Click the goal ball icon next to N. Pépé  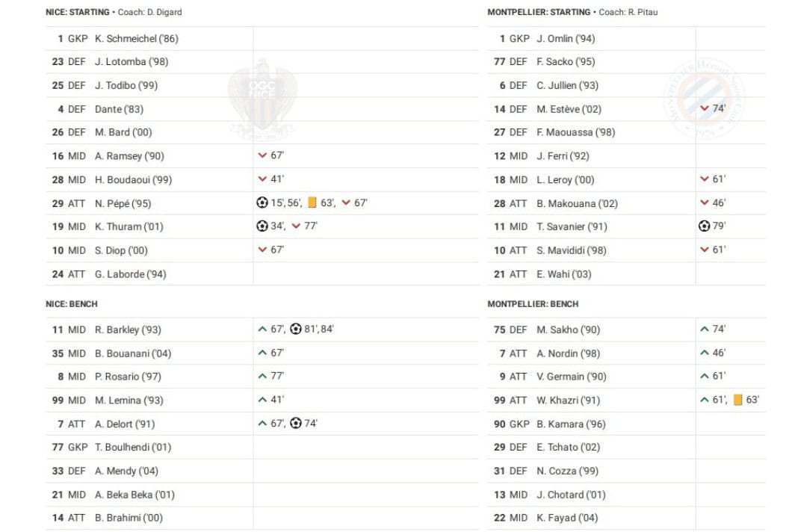(262, 203)
